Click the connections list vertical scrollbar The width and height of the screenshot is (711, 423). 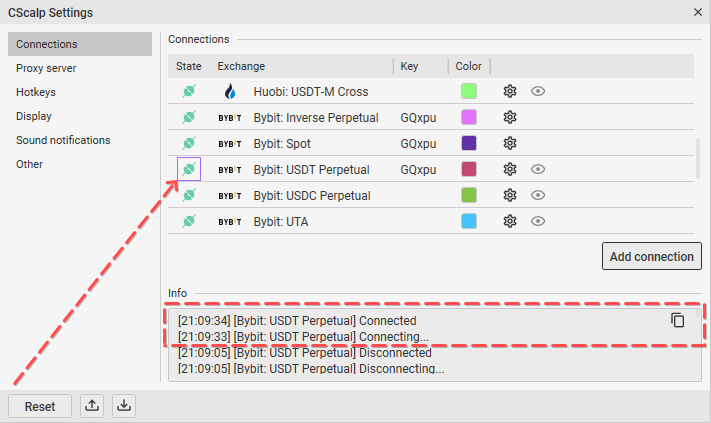tap(697, 159)
